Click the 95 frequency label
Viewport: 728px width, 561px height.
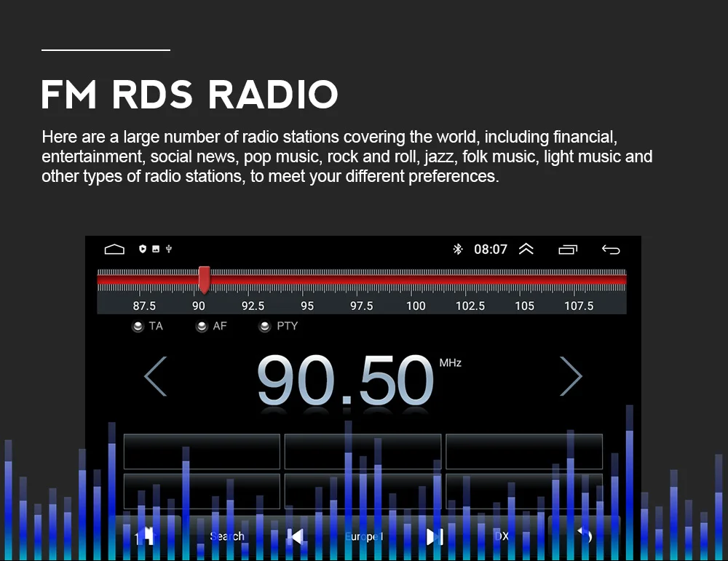click(307, 306)
